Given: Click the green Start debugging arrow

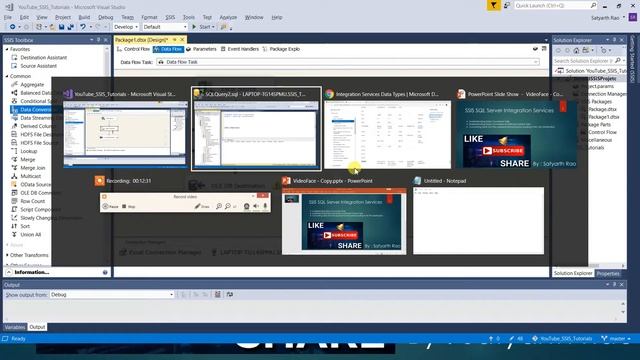Looking at the screenshot, I should [194, 27].
